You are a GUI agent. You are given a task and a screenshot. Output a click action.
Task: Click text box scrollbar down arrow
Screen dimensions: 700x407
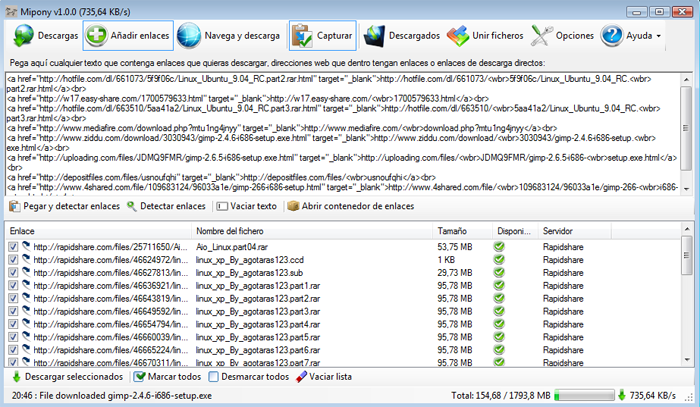[x=686, y=189]
